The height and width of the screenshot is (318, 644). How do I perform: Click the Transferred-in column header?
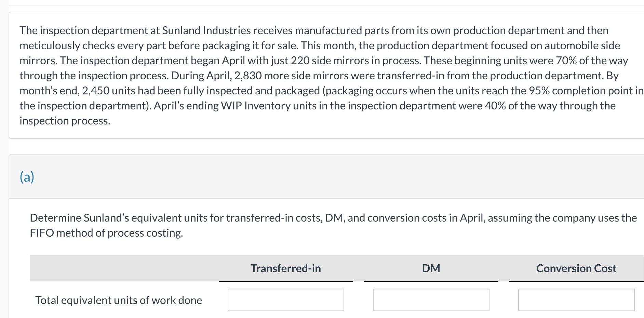(286, 268)
